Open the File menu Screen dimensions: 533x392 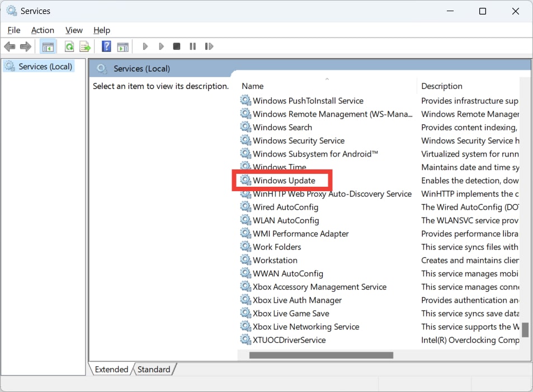13,30
